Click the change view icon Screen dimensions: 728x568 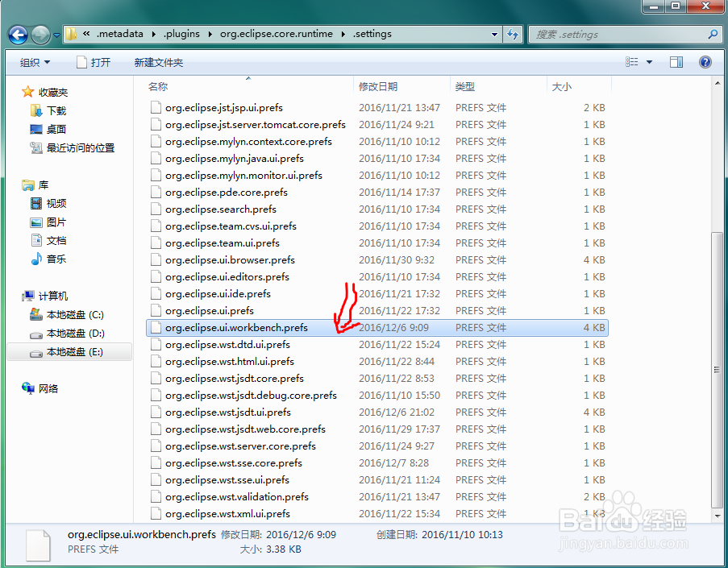632,62
